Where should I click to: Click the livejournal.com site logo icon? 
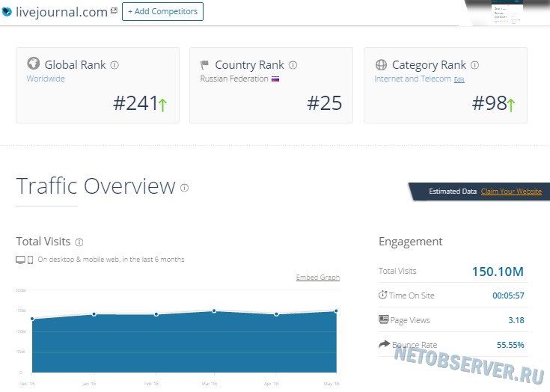[7, 12]
